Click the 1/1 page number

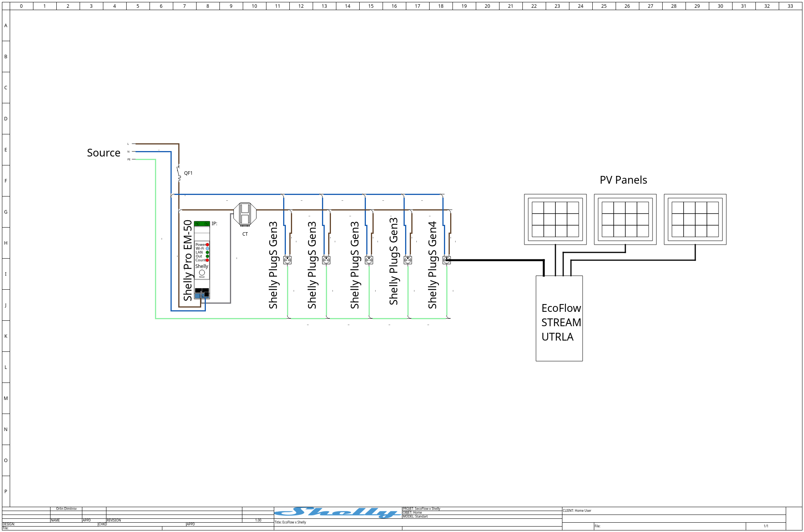766,526
